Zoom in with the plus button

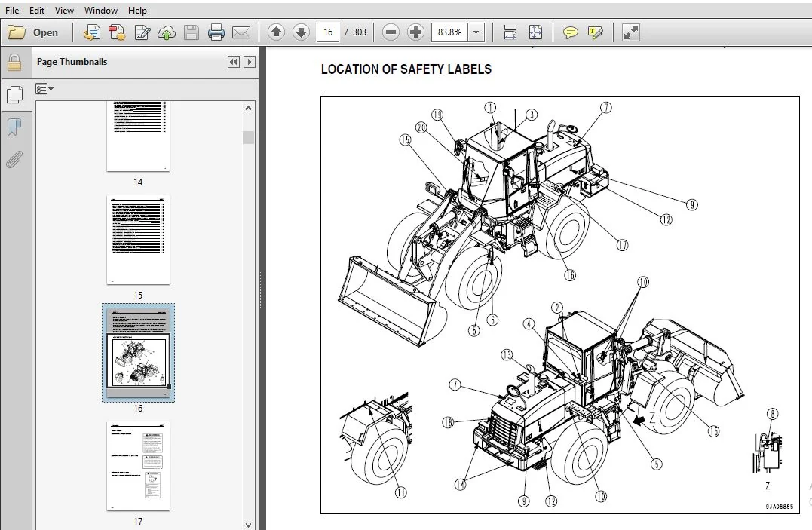point(415,32)
